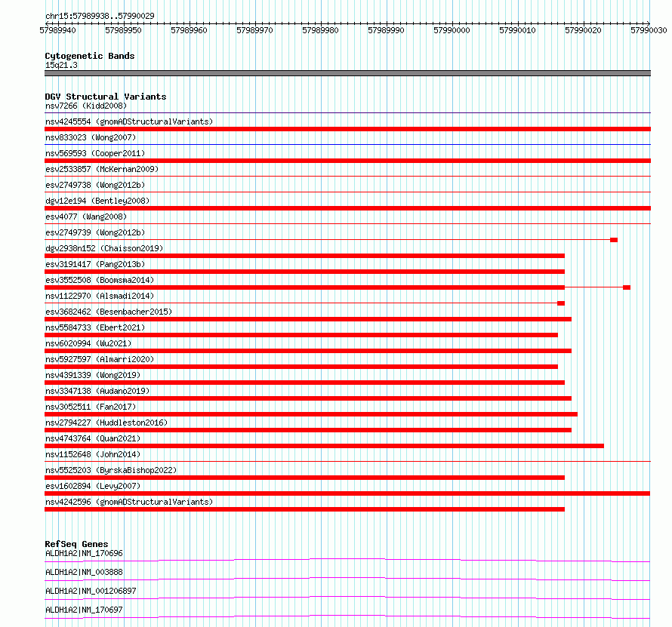The image size is (672, 627).
Task: Open variant esv2749738 (Wong2012b)
Action: [x=95, y=185]
